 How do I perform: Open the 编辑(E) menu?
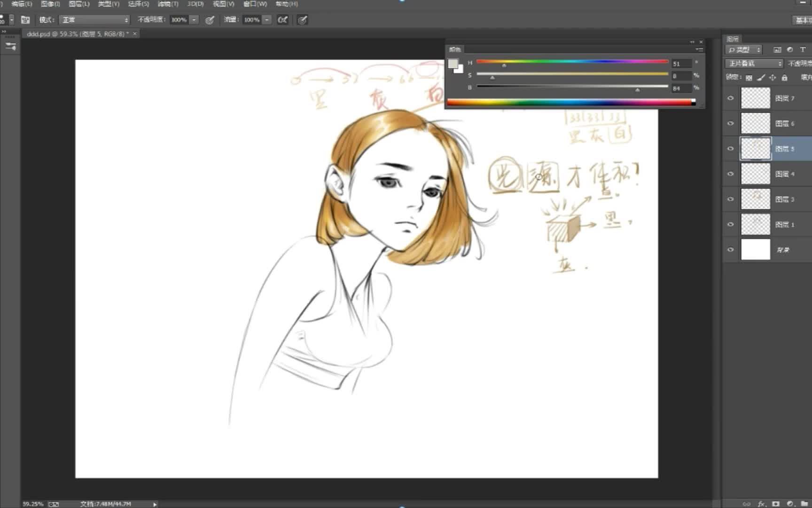click(x=22, y=4)
